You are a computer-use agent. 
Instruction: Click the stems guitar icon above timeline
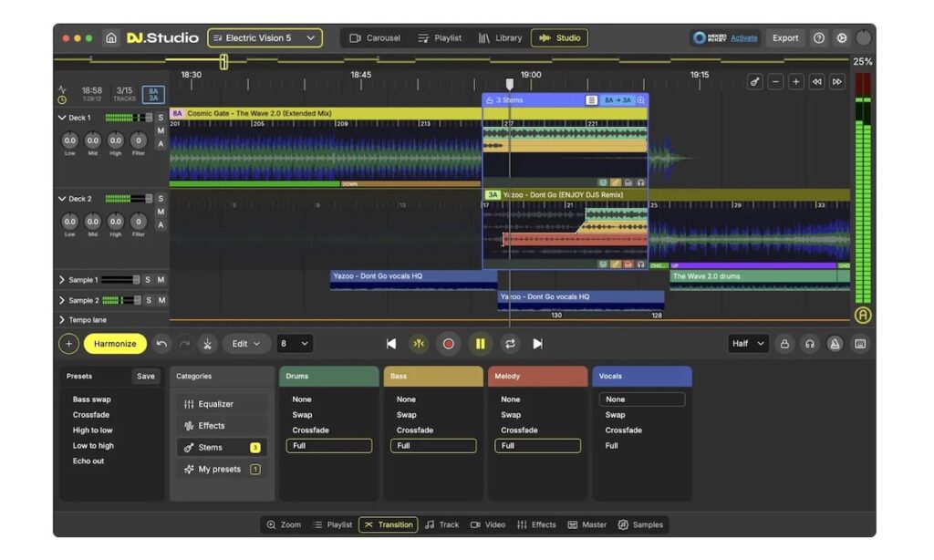(754, 81)
